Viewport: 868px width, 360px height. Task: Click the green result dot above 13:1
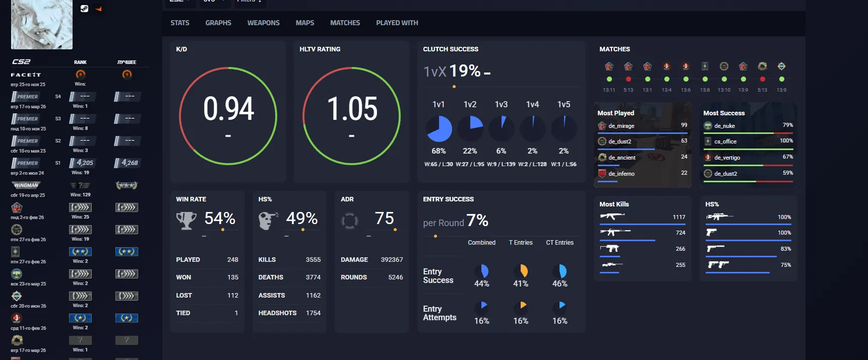(x=647, y=79)
